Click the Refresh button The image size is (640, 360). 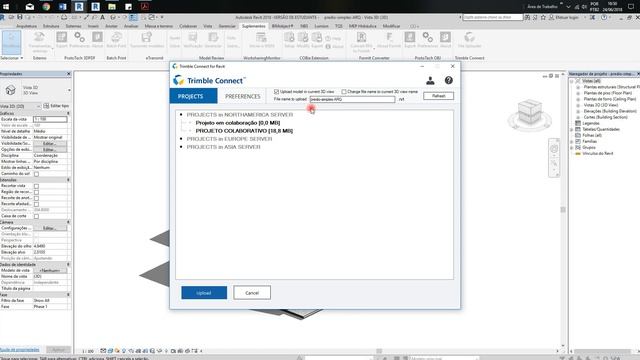click(438, 96)
